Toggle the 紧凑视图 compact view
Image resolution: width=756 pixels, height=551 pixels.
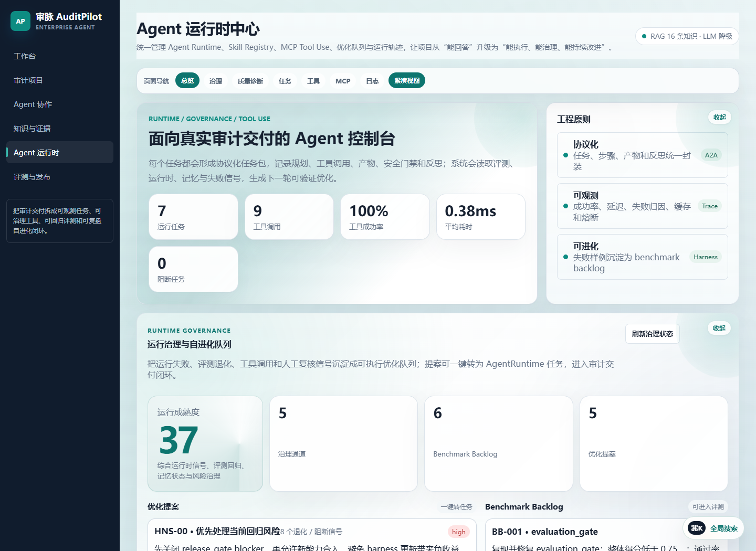(407, 80)
